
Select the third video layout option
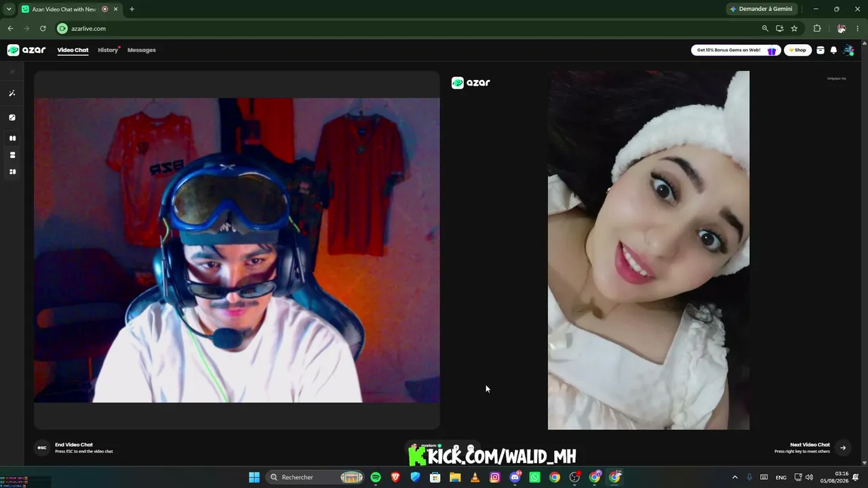coord(12,172)
